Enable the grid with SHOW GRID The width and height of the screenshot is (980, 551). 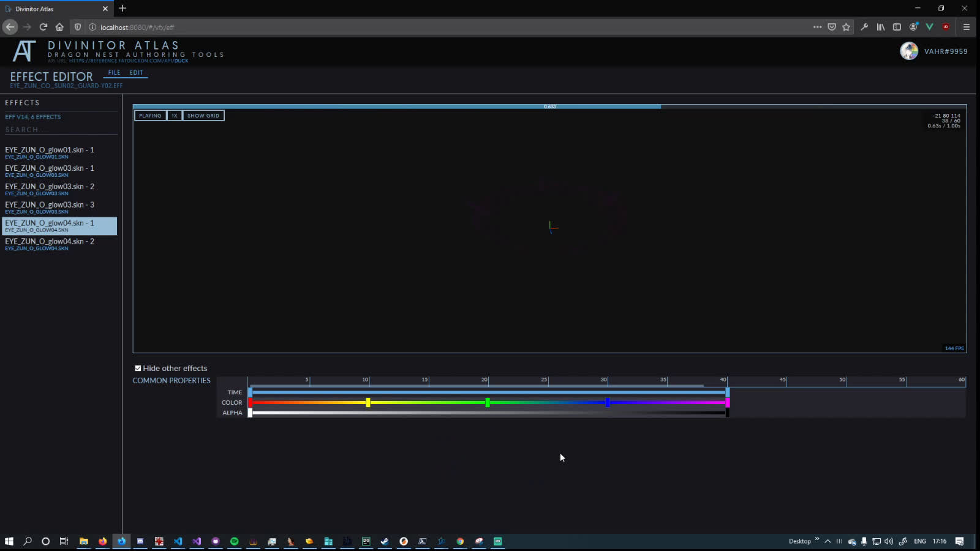203,115
